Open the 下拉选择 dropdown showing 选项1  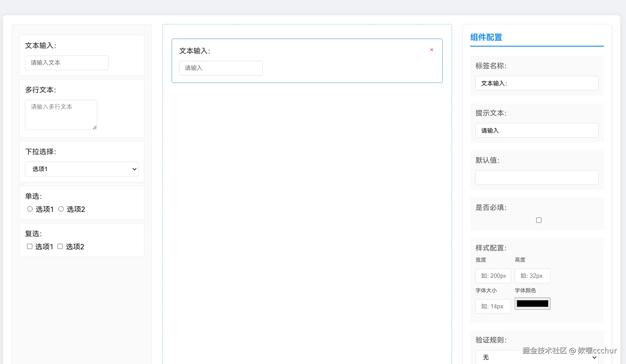tap(82, 169)
